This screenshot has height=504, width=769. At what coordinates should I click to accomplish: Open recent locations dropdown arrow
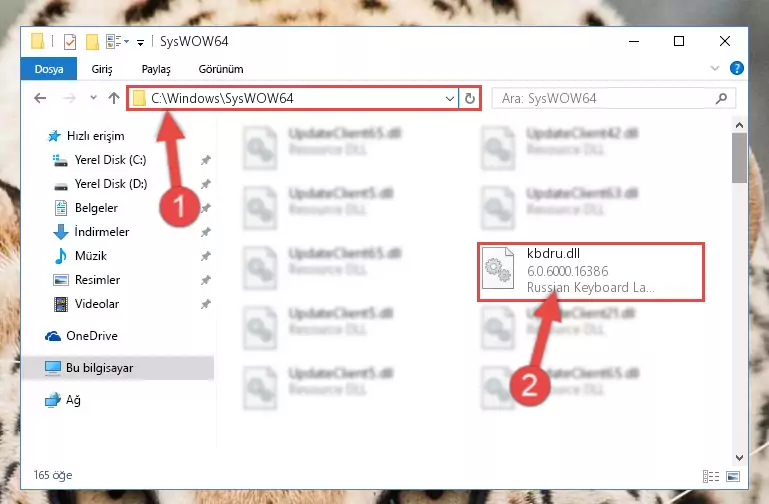pos(93,98)
